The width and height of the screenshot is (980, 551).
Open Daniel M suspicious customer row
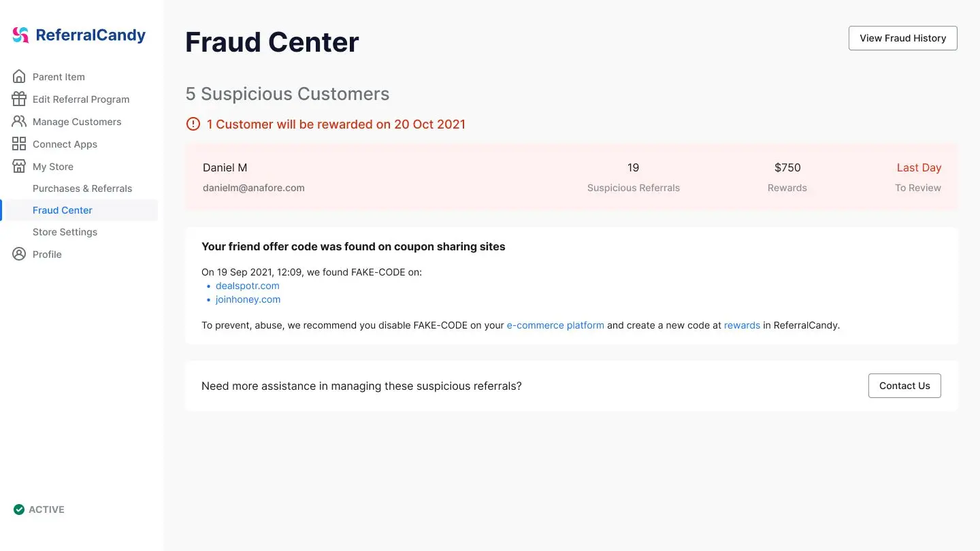pyautogui.click(x=571, y=177)
